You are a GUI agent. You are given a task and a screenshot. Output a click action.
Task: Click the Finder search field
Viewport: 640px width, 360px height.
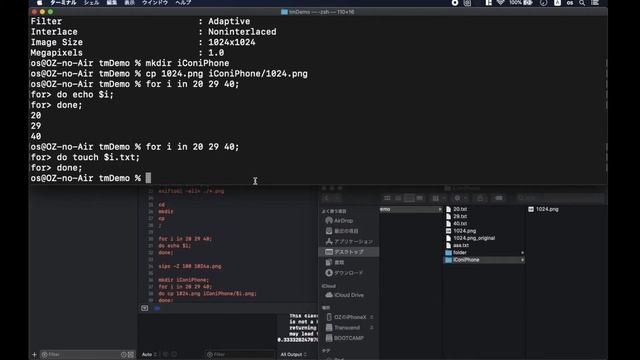point(560,198)
